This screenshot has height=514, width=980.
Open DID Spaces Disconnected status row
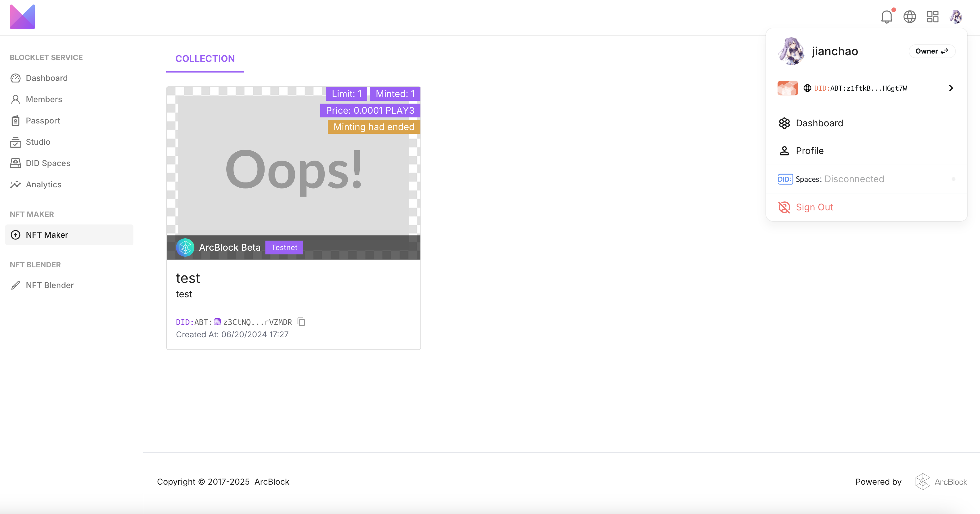click(x=866, y=179)
